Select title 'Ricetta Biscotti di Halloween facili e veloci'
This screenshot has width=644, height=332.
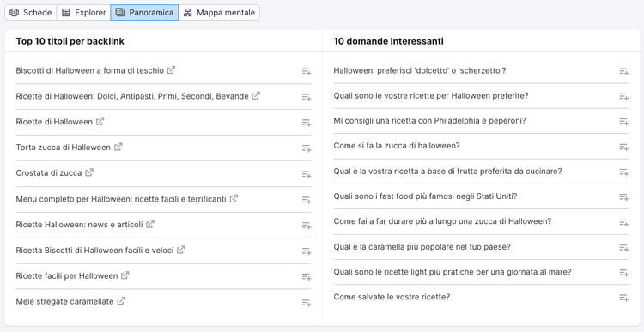pos(94,250)
